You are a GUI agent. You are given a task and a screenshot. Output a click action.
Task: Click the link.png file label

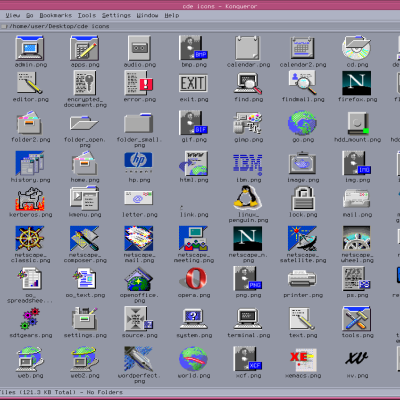[x=194, y=215]
